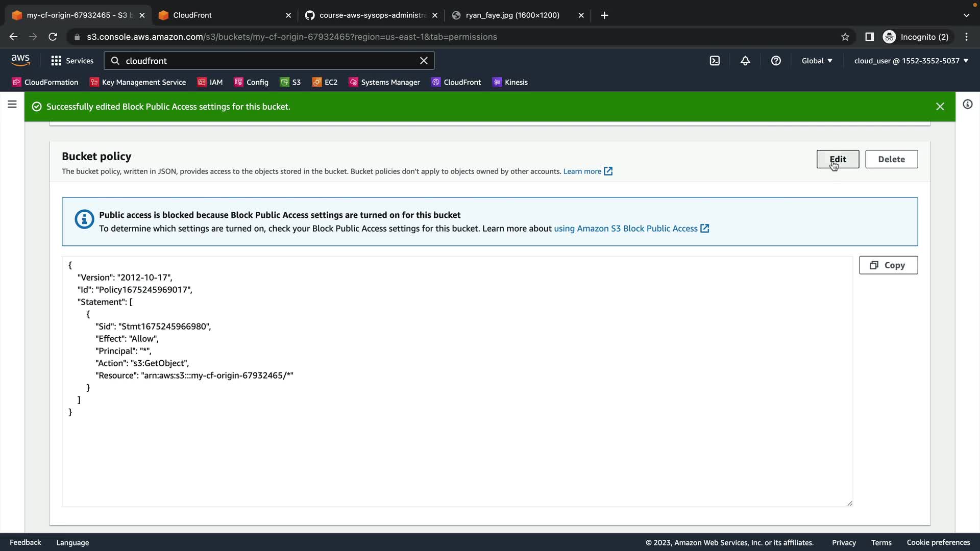Open the Services grid menu
Viewport: 980px width, 551px height.
(72, 61)
